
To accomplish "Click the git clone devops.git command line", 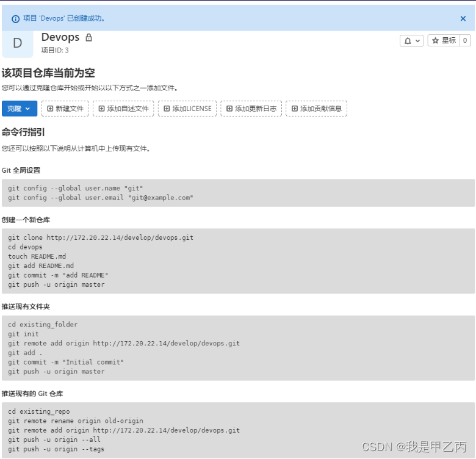I will pyautogui.click(x=101, y=237).
